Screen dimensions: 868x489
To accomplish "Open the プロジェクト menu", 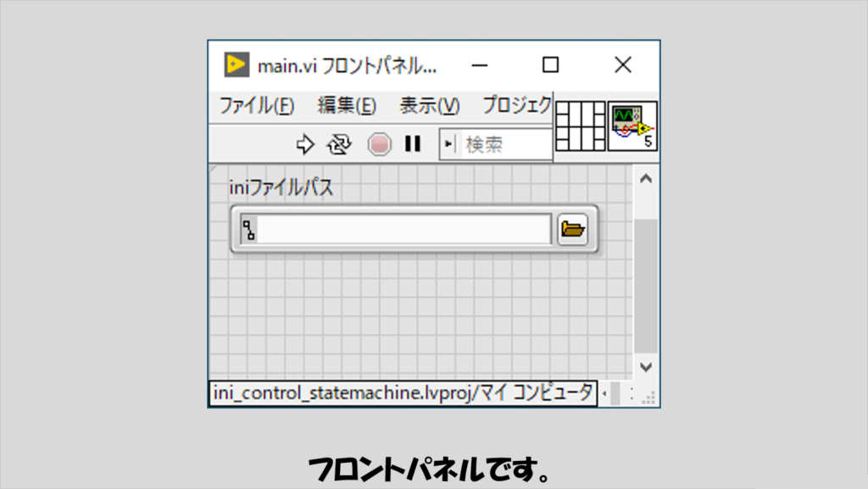I will pyautogui.click(x=516, y=106).
